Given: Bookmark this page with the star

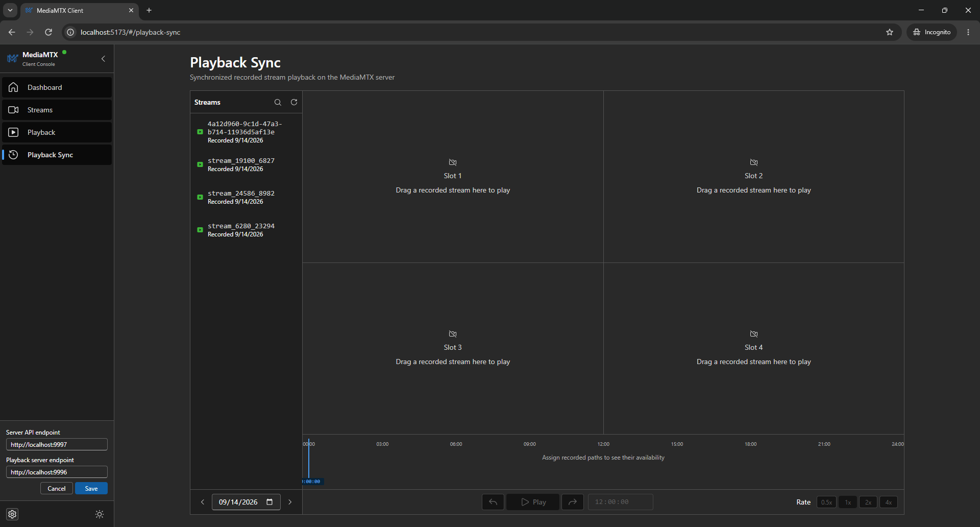Looking at the screenshot, I should (x=890, y=32).
